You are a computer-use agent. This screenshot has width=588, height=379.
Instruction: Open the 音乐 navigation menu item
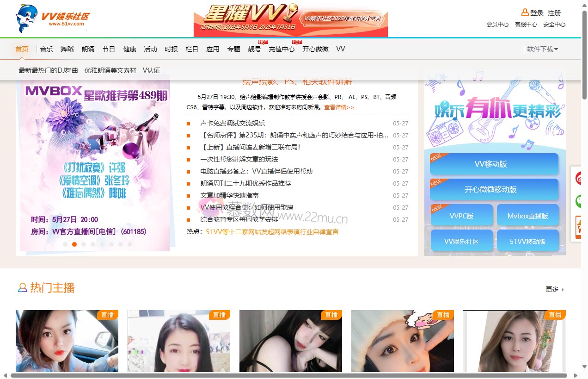46,49
